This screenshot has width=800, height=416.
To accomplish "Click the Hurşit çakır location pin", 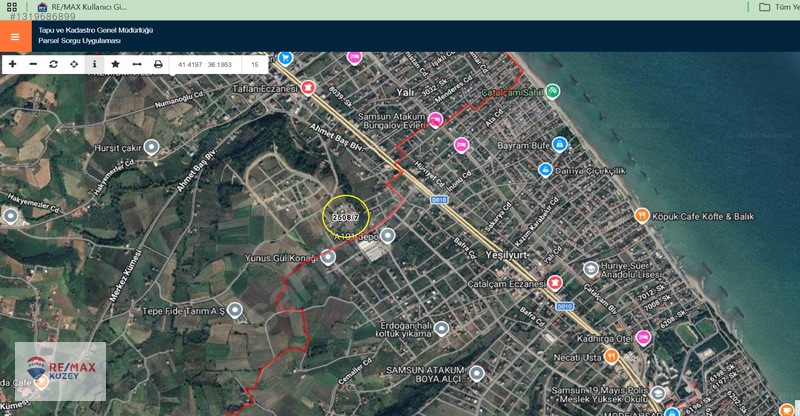I will [151, 148].
